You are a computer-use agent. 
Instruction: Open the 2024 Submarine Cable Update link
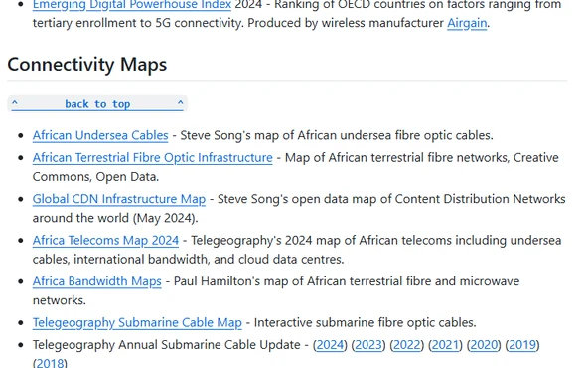(330, 345)
